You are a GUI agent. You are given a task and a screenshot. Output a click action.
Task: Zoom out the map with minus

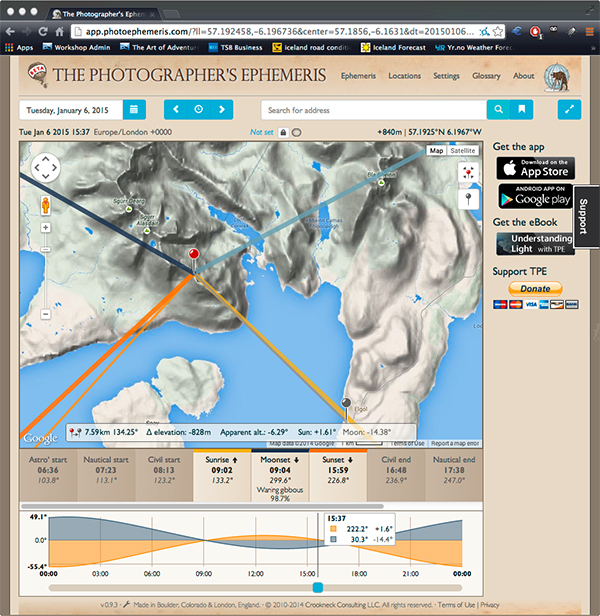(46, 314)
